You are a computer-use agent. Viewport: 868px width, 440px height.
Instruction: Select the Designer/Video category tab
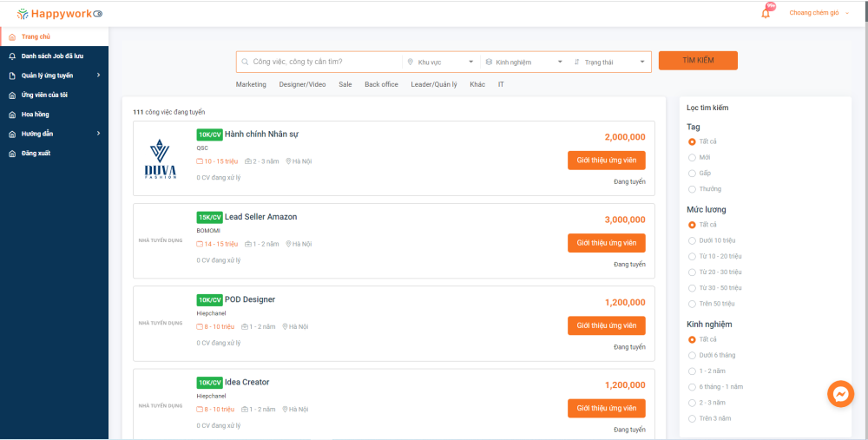(x=302, y=84)
